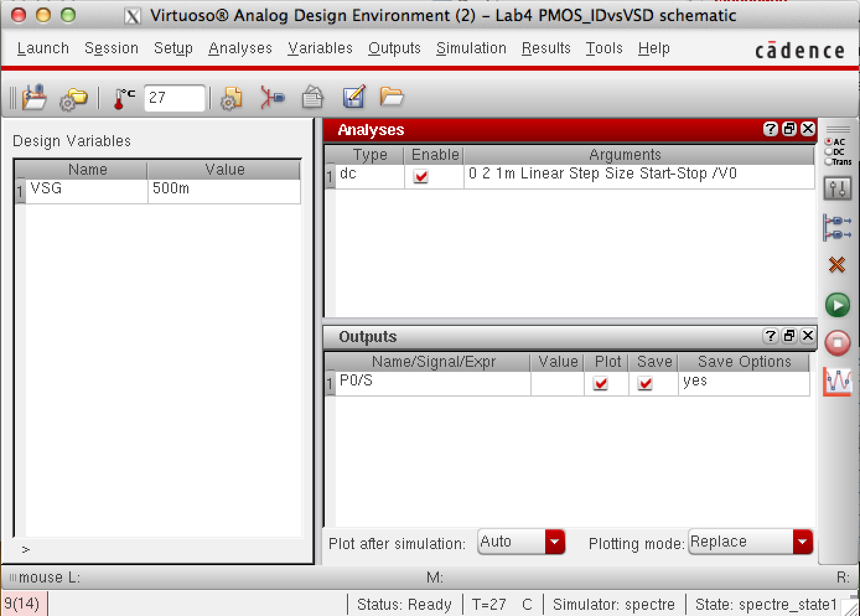The image size is (860, 616).
Task: Undock the Outputs panel
Action: pyautogui.click(x=789, y=336)
